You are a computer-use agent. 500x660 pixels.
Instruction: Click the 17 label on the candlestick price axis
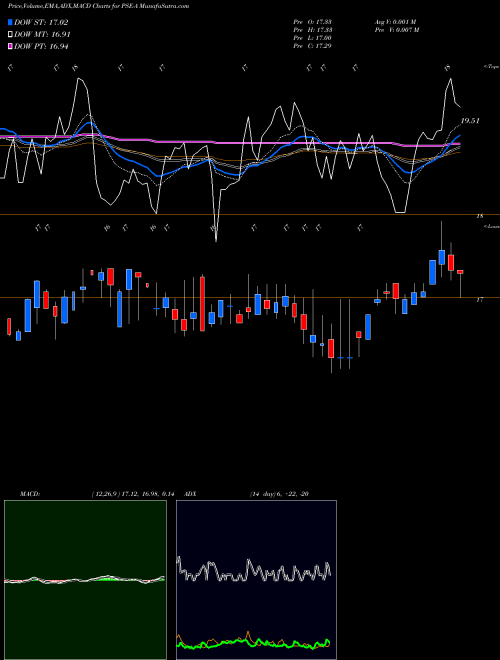(x=479, y=300)
